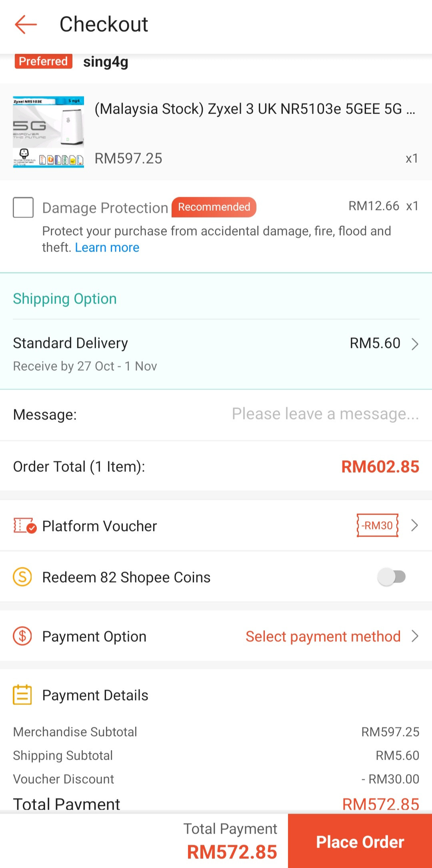Open Platform Voucher selection chevron
This screenshot has width=432, height=868.
pyautogui.click(x=415, y=525)
